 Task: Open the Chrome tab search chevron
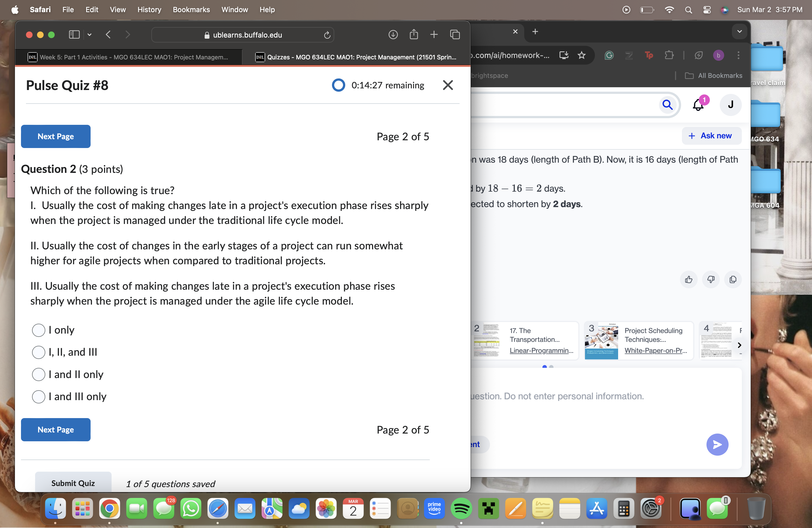pyautogui.click(x=739, y=31)
